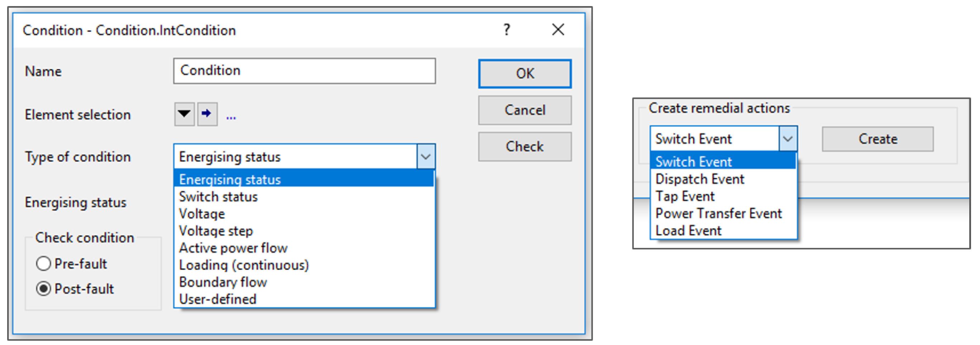Screen dimensions: 980x345
Task: Choose Voltage step in the condition list
Action: pyautogui.click(x=216, y=231)
